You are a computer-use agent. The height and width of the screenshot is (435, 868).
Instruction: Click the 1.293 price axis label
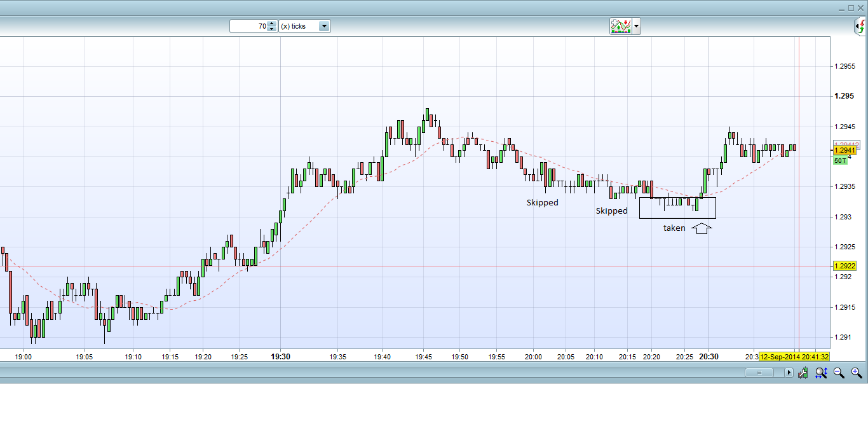pos(843,217)
